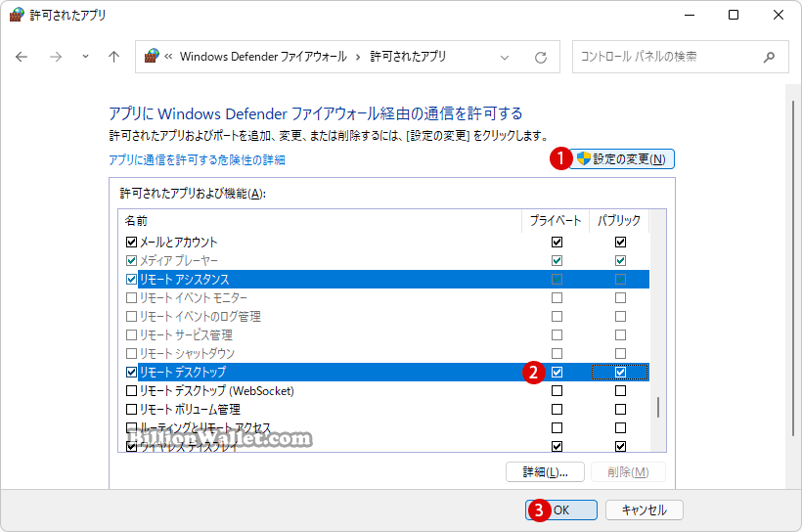Maximize the 許可されたアプリ window
The height and width of the screenshot is (532, 802).
click(x=734, y=16)
